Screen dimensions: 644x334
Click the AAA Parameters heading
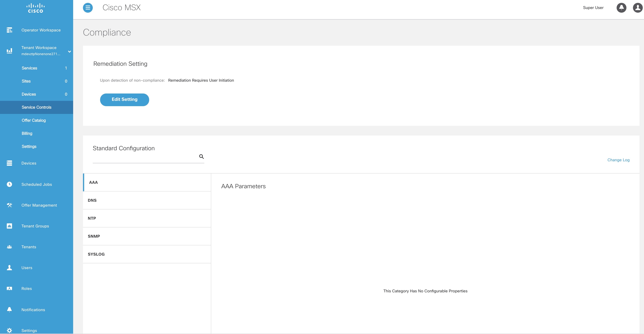click(x=243, y=186)
